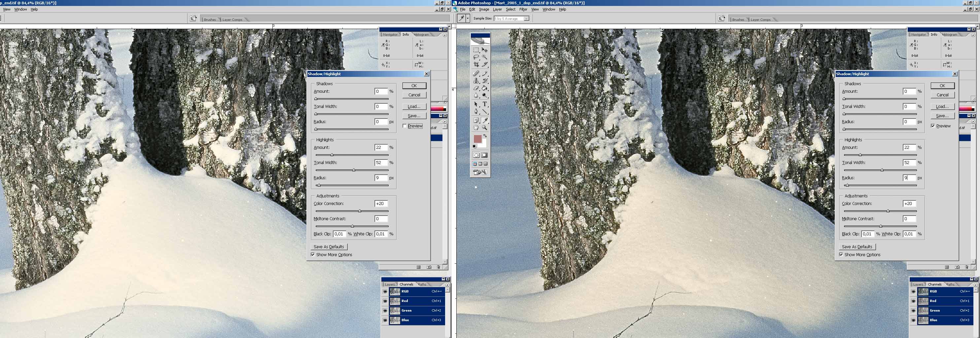Image resolution: width=980 pixels, height=338 pixels.
Task: Uncheck Show More Options in left dialog
Action: point(313,255)
